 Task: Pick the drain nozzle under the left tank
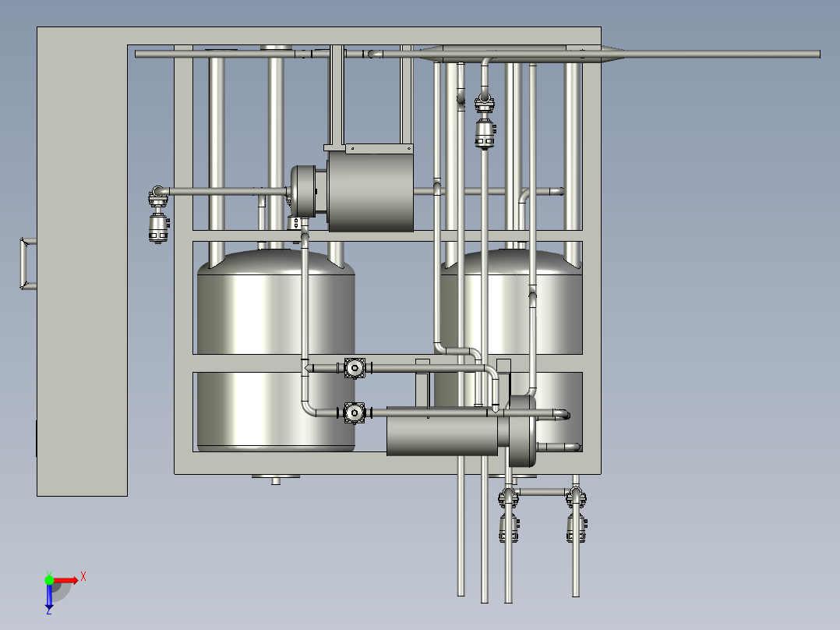(x=276, y=480)
